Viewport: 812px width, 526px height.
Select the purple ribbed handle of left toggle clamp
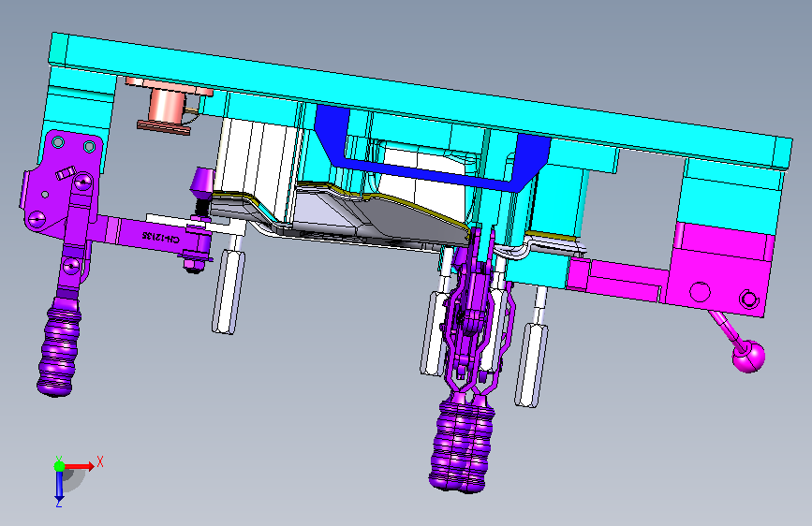58,347
